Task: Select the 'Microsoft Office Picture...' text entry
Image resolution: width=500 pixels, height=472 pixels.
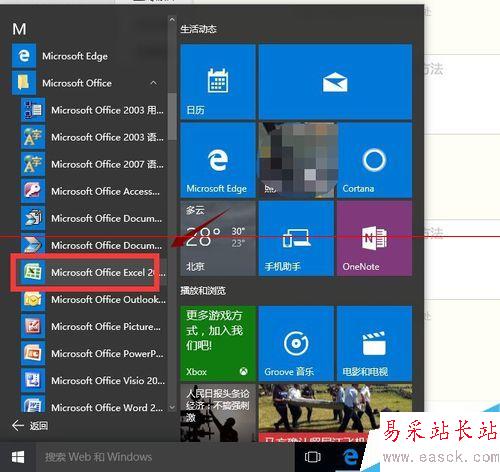Action: (x=106, y=326)
